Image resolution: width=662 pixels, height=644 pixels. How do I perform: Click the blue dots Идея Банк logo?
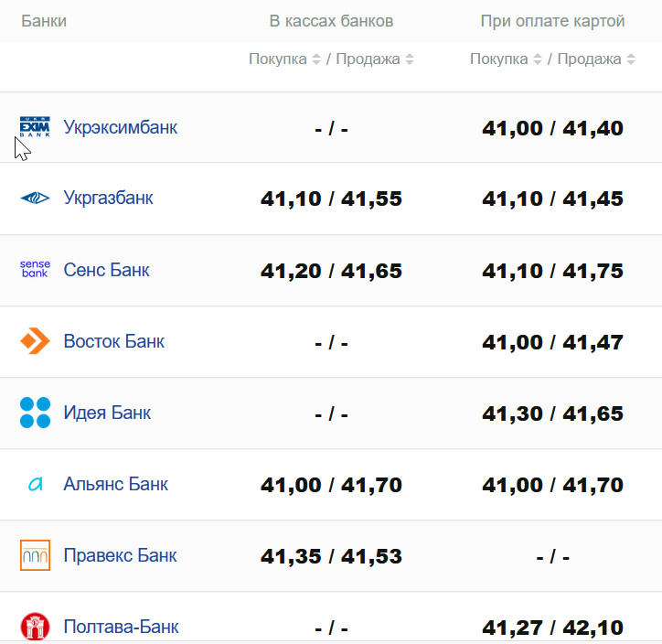click(35, 413)
